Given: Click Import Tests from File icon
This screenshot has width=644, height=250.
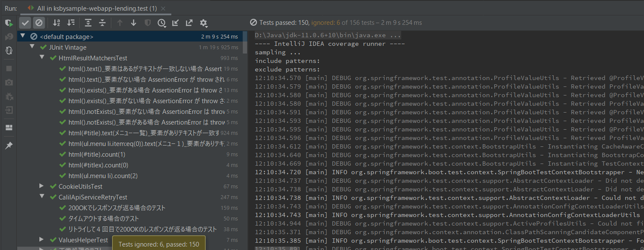Looking at the screenshot, I should [x=175, y=23].
